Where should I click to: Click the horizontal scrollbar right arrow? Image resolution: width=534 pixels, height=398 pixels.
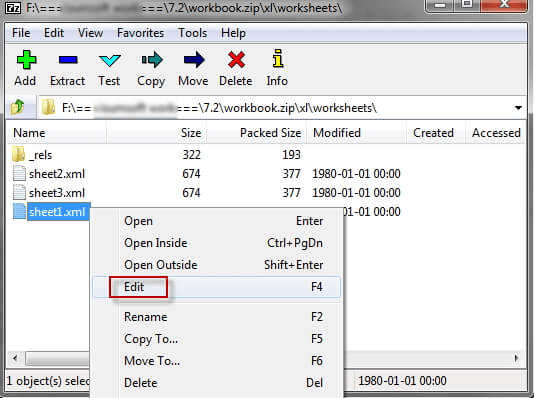(x=517, y=358)
